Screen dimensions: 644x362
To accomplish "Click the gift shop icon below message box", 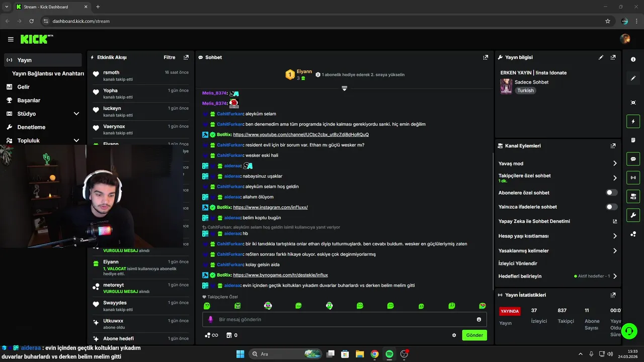I will 229,335.
